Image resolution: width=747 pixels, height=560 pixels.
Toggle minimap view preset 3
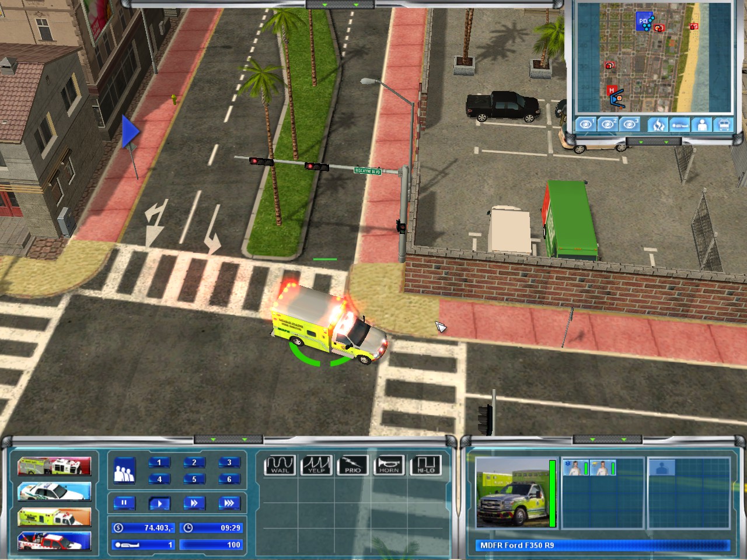pyautogui.click(x=629, y=124)
